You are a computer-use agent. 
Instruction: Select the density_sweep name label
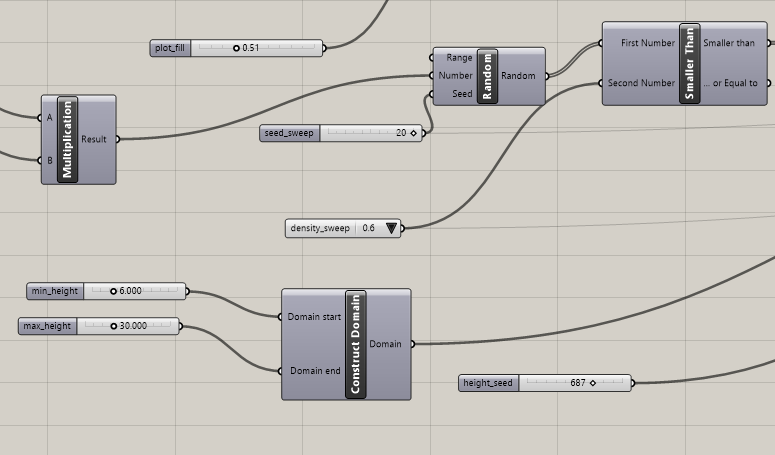pos(320,228)
